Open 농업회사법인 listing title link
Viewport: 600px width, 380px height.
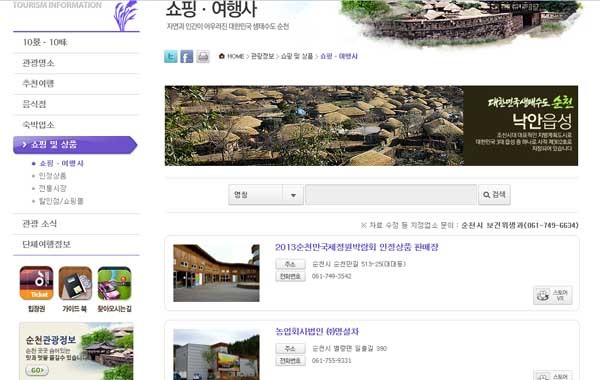(x=317, y=331)
